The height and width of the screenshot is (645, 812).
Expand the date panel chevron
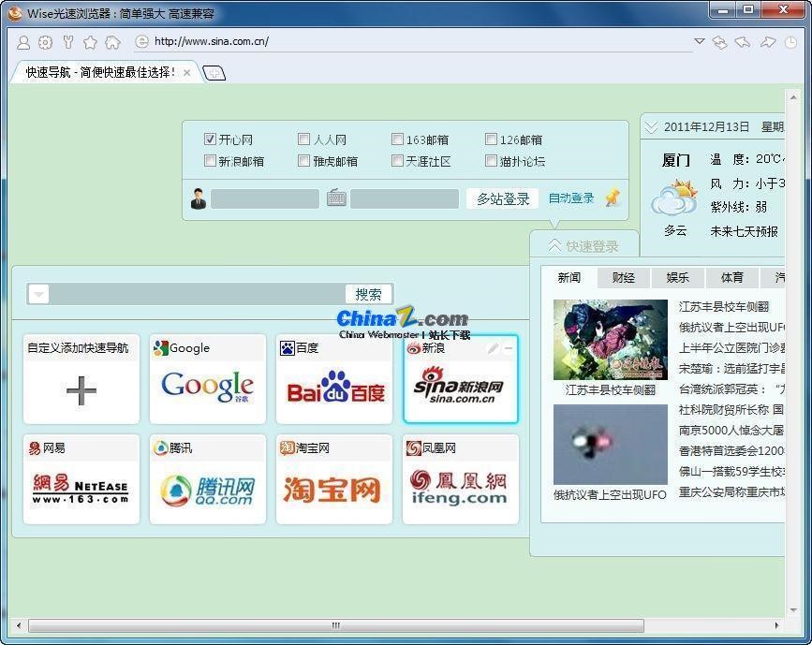tap(652, 126)
